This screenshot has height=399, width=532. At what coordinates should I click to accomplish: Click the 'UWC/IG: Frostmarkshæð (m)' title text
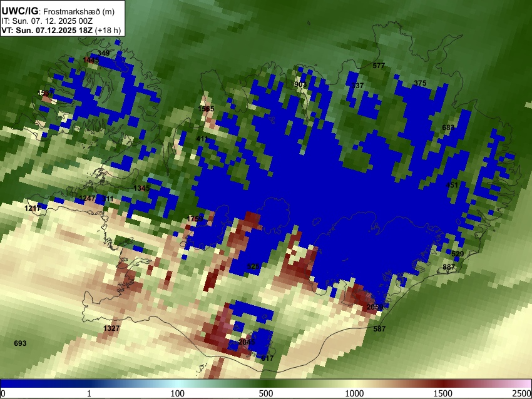pos(58,11)
